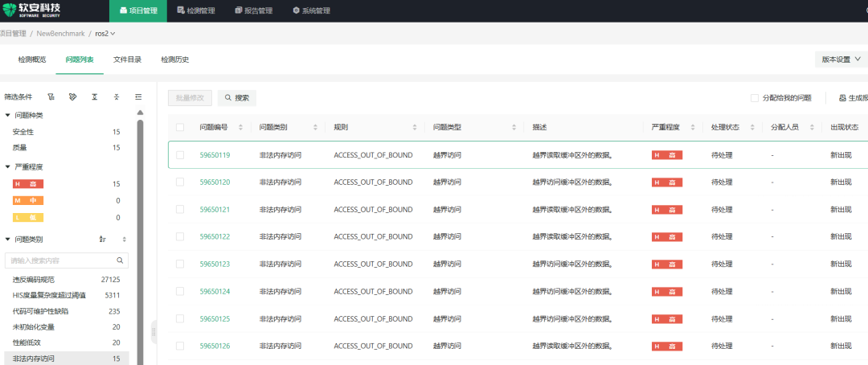Open the 版本设置 dropdown

(x=841, y=59)
